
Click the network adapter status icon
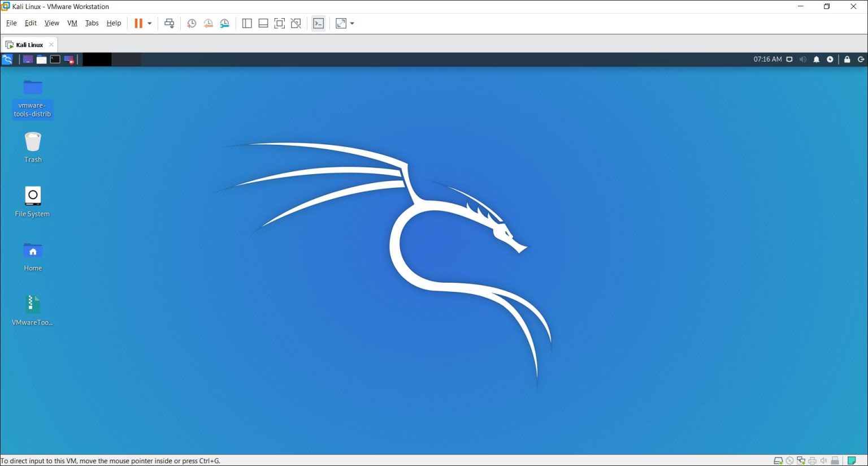[x=801, y=461]
